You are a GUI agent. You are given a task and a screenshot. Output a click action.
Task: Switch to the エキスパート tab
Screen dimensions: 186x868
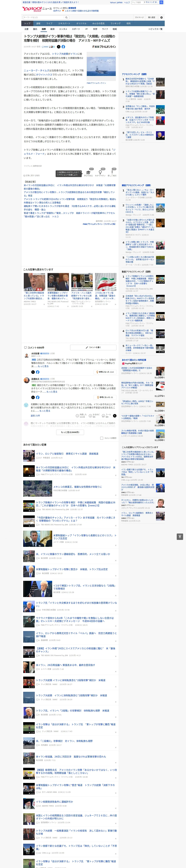64,24
